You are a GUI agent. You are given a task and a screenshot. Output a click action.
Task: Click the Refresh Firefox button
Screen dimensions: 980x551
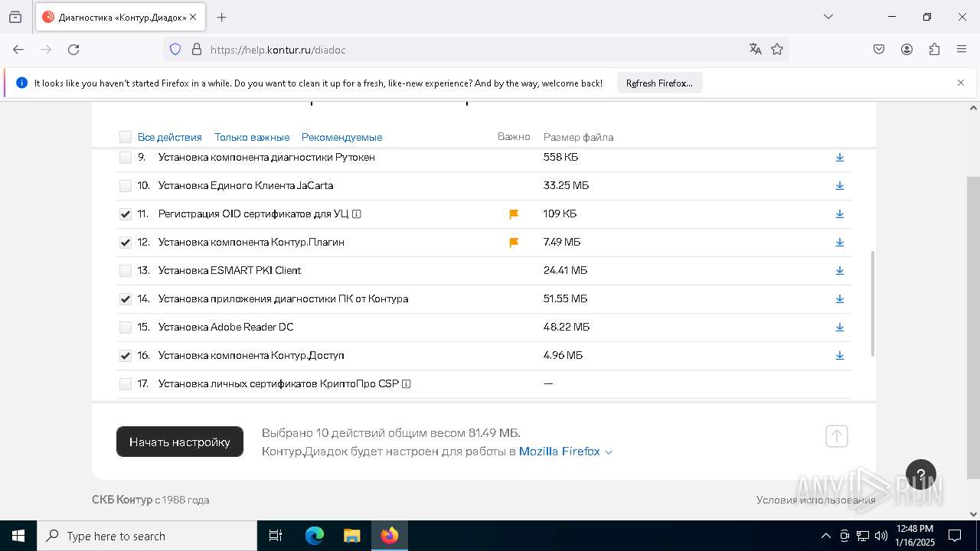[659, 83]
